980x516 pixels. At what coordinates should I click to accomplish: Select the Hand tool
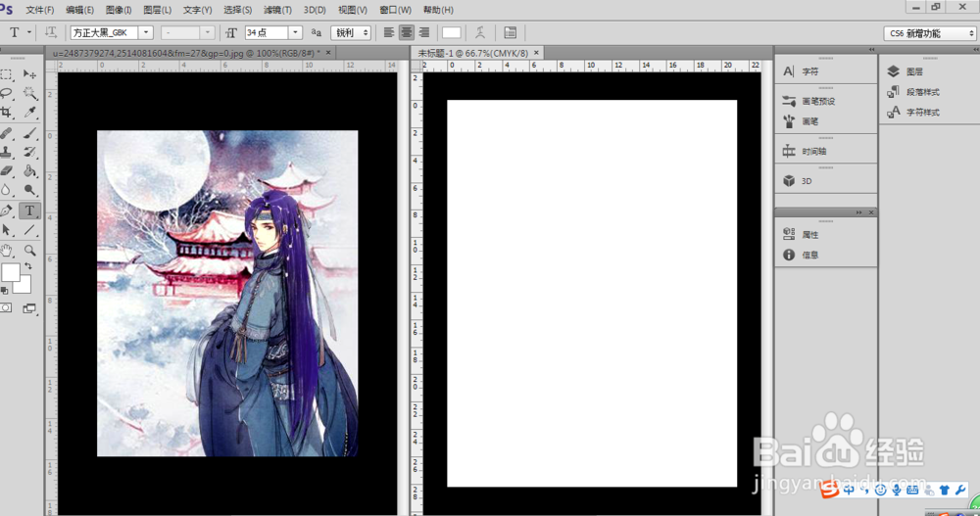pyautogui.click(x=7, y=251)
